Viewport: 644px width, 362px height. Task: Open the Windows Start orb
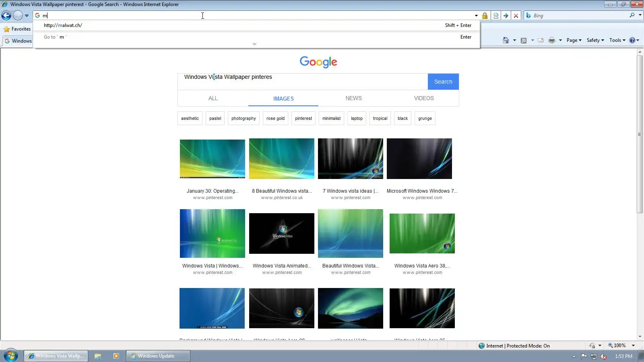click(x=11, y=356)
